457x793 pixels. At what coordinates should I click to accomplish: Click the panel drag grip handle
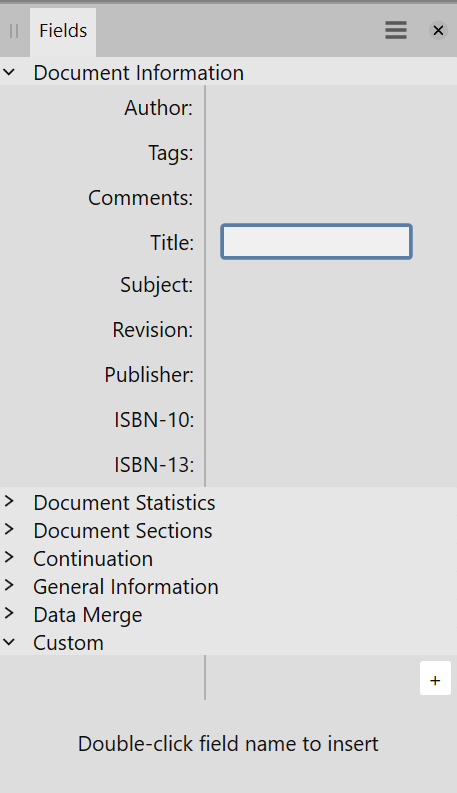[14, 31]
